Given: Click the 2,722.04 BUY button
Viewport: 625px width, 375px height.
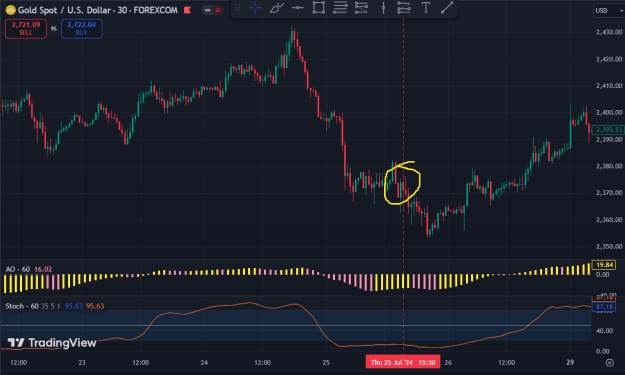Looking at the screenshot, I should [82, 29].
